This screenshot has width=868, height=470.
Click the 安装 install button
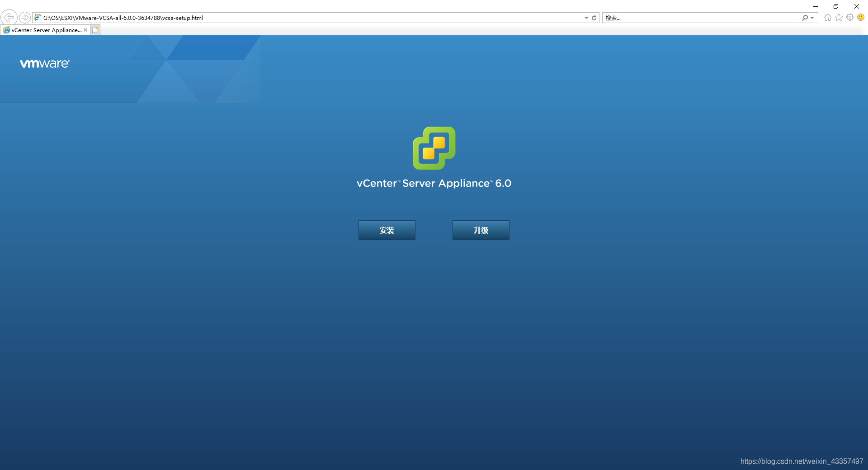[387, 230]
